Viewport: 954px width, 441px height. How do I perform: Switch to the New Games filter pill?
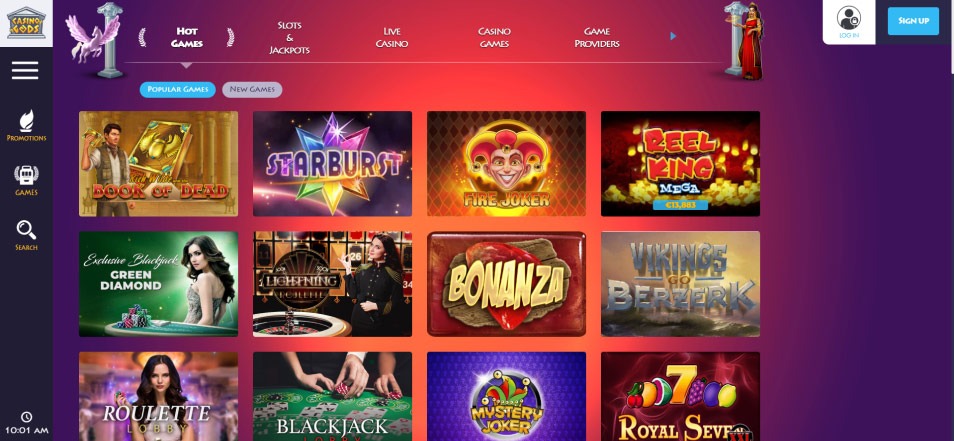click(x=252, y=89)
